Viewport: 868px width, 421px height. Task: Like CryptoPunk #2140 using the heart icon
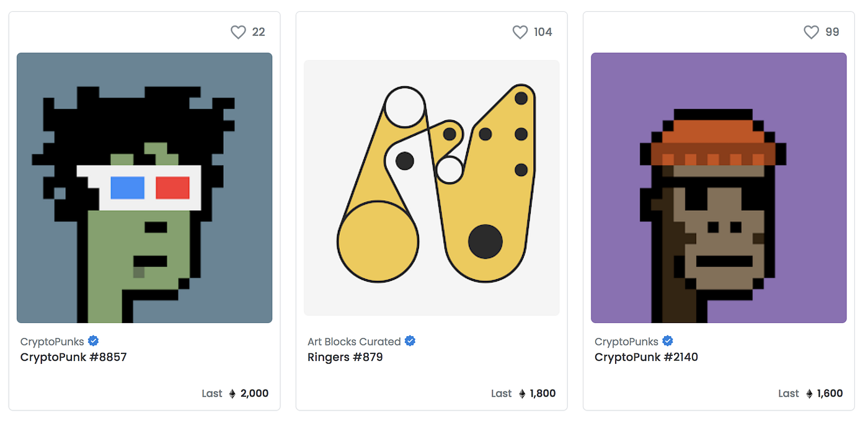[x=811, y=32]
